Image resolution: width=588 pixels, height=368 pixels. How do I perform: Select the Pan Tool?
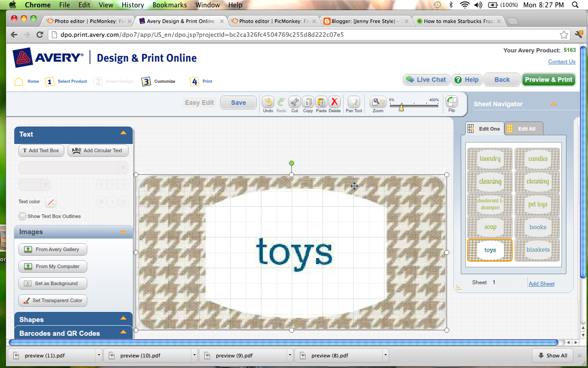pyautogui.click(x=354, y=102)
